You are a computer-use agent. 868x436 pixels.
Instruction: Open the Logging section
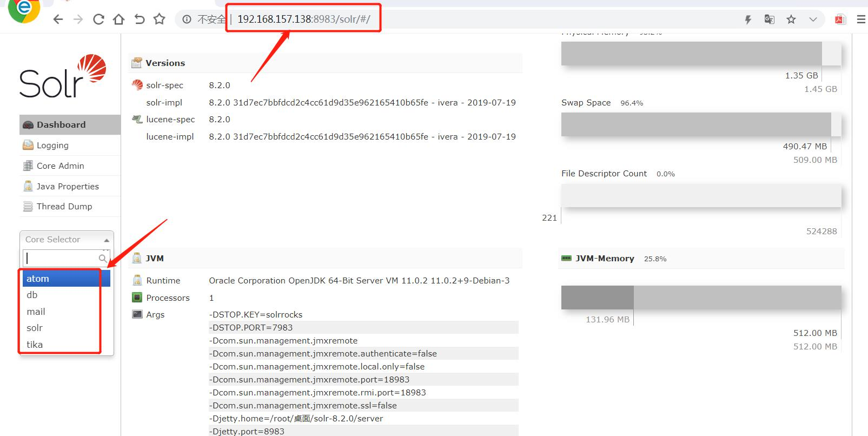(70, 145)
